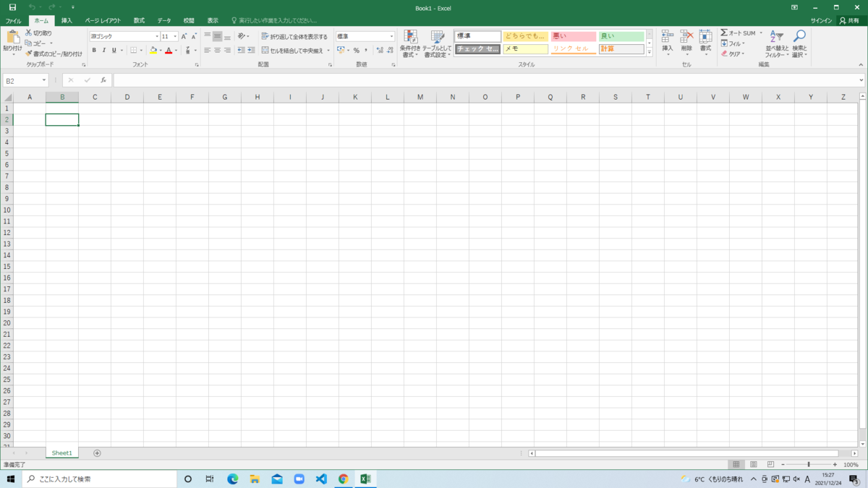Toggle 折り返して全体を表示する (wrap text)
The width and height of the screenshot is (868, 488).
pos(292,36)
